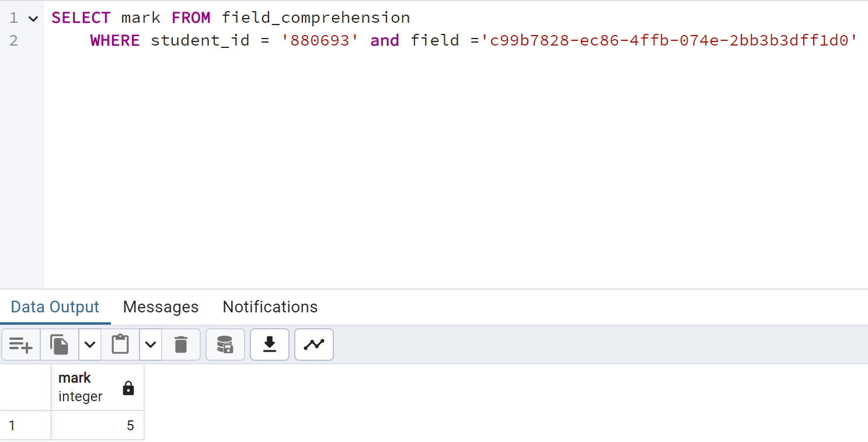Copy selected rows with the copy icon
The image size is (868, 442).
59,344
